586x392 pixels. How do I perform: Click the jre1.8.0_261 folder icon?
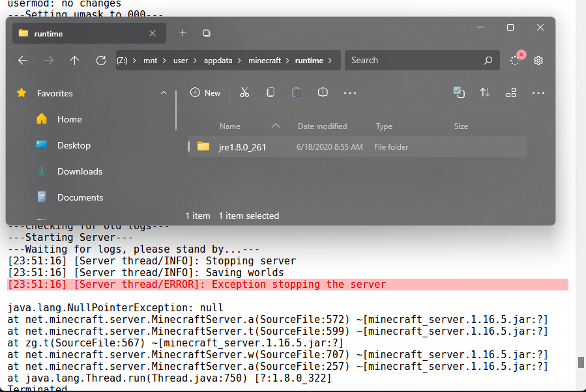203,147
